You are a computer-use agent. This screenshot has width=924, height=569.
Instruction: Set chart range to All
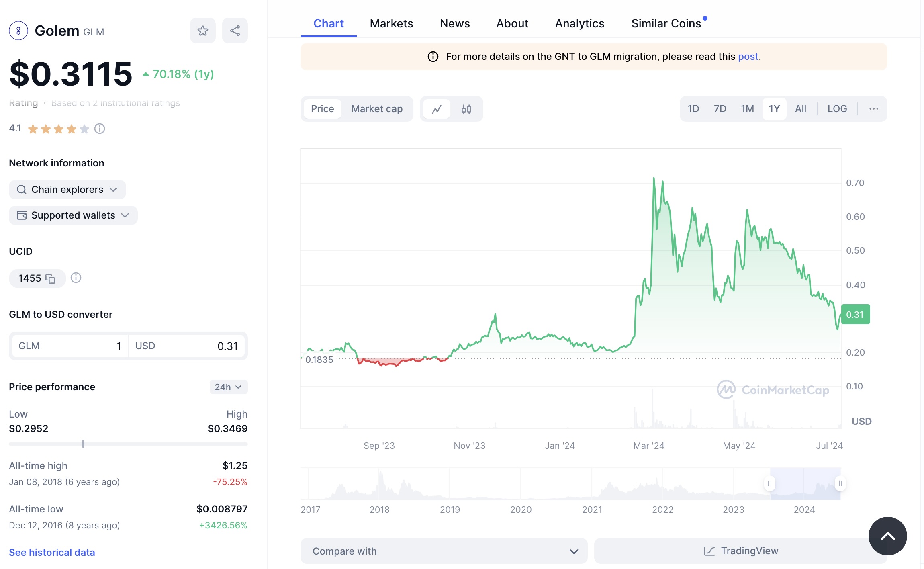point(801,109)
